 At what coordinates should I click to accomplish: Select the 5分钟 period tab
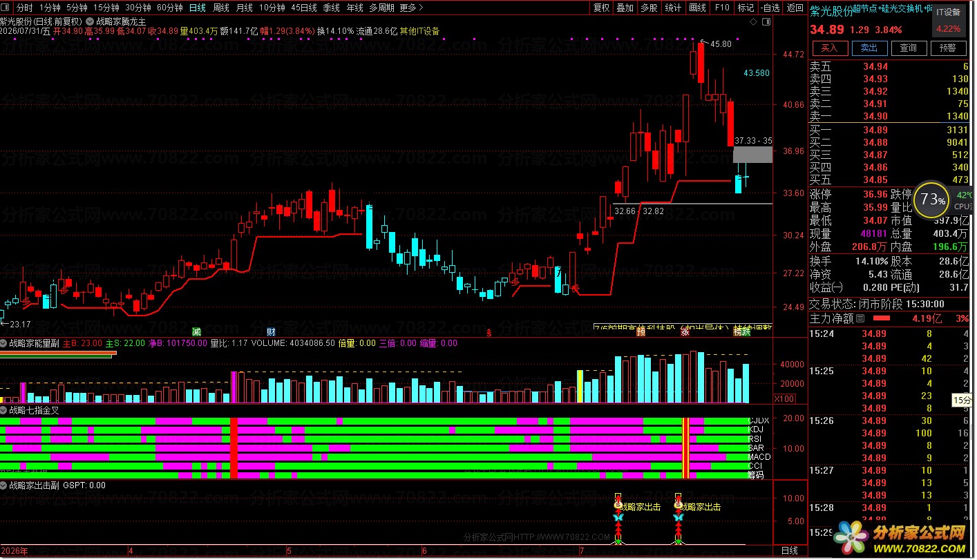(x=77, y=8)
